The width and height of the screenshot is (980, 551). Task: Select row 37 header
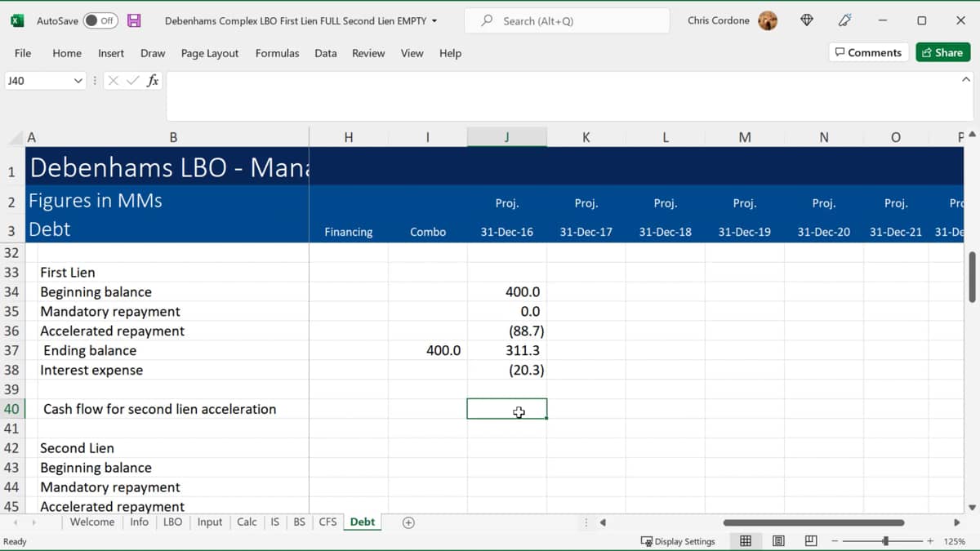pos(12,350)
